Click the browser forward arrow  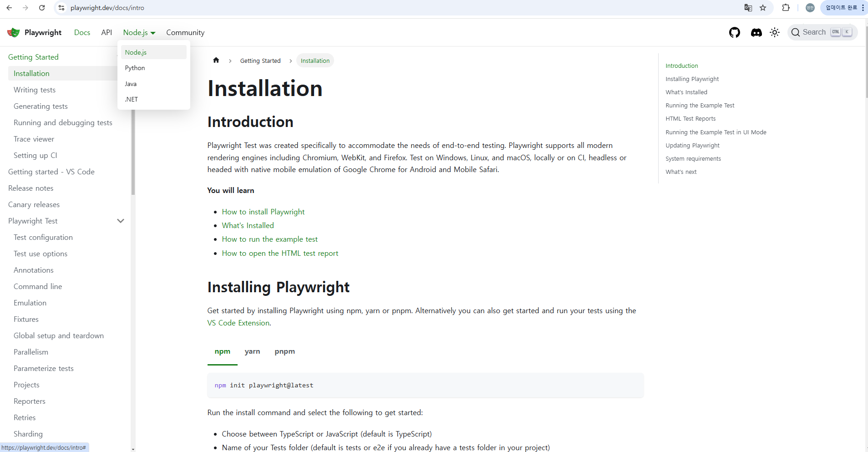click(x=25, y=8)
